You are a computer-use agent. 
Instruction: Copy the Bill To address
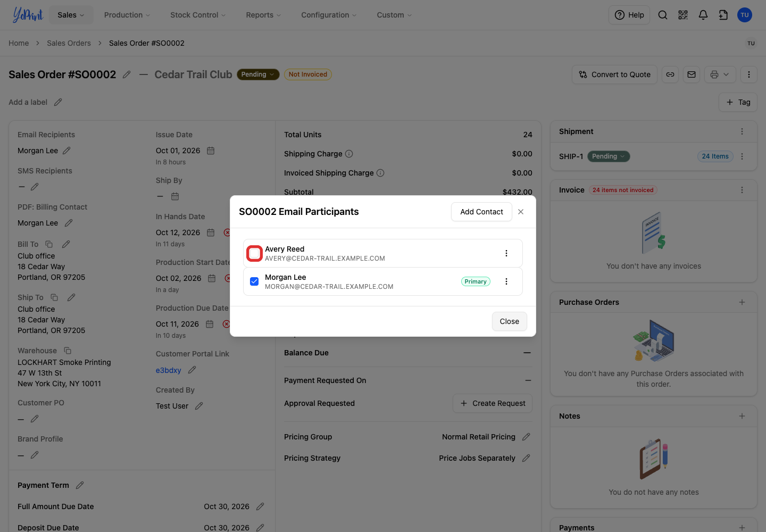[49, 244]
